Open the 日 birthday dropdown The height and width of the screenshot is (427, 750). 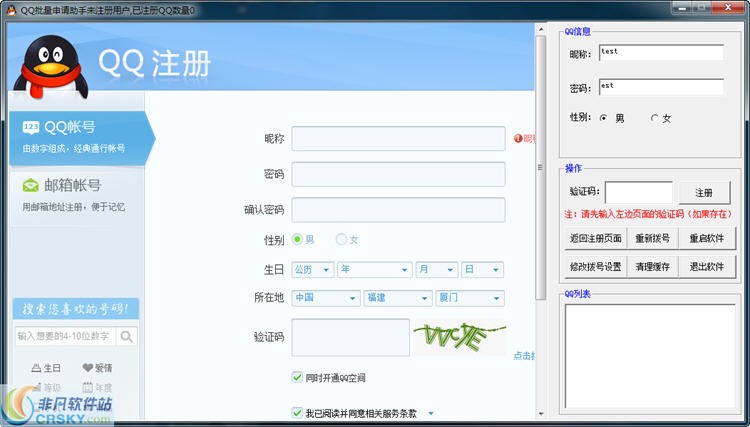point(482,270)
